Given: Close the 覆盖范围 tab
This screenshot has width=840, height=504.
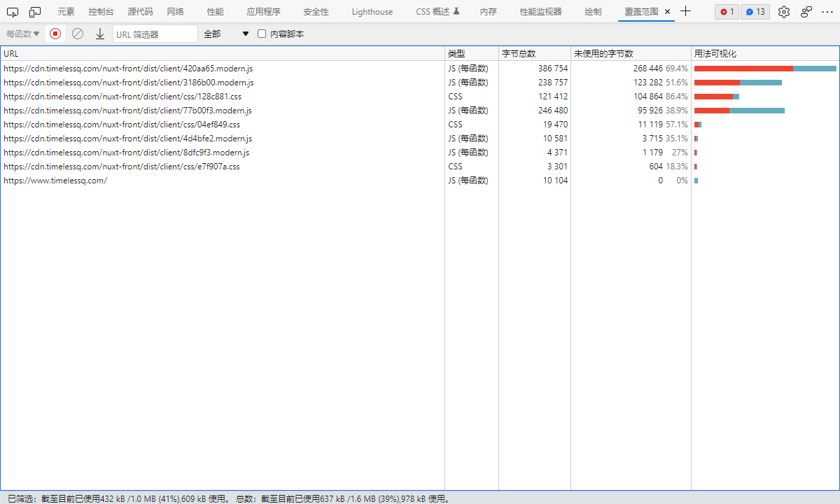Looking at the screenshot, I should [667, 12].
